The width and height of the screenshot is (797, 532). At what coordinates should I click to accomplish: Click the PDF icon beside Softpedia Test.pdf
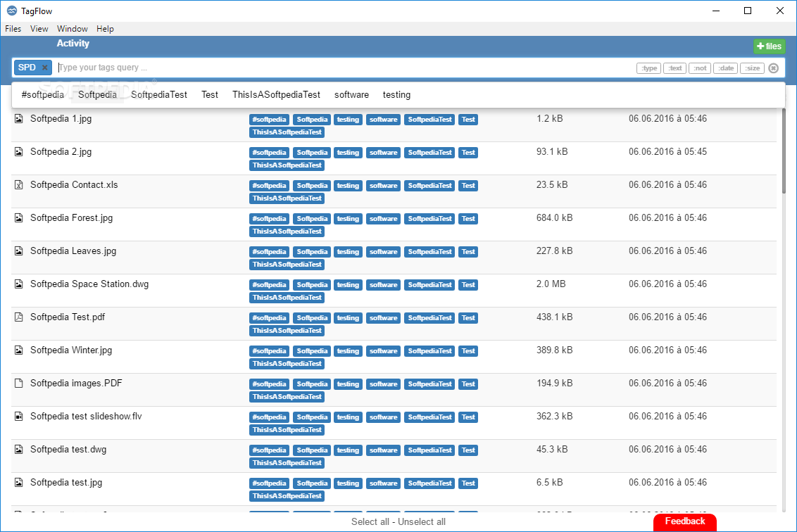tap(19, 317)
